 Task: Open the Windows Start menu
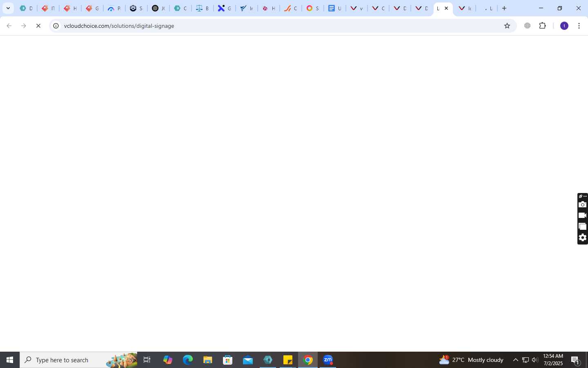pos(10,360)
